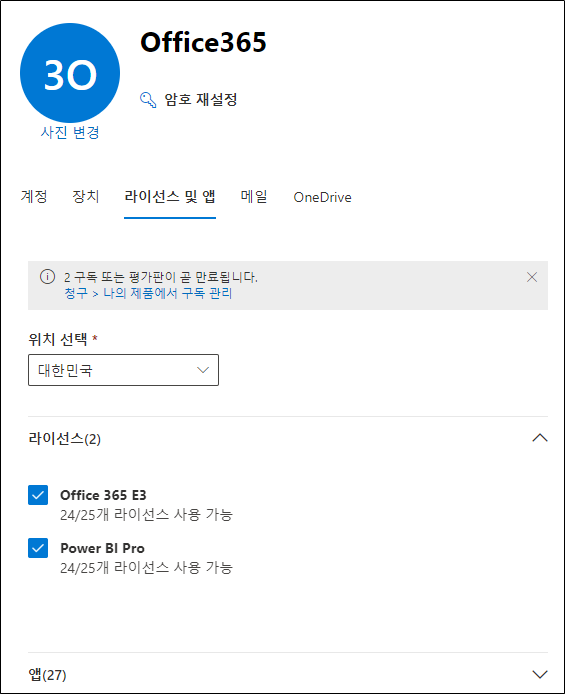The height and width of the screenshot is (694, 565).
Task: Go to the 메일 tab
Action: point(254,197)
